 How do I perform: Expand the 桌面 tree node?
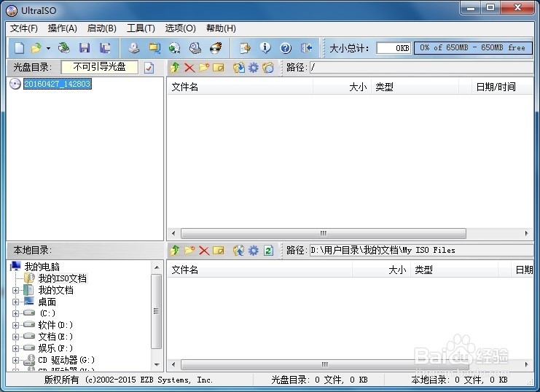click(15, 302)
